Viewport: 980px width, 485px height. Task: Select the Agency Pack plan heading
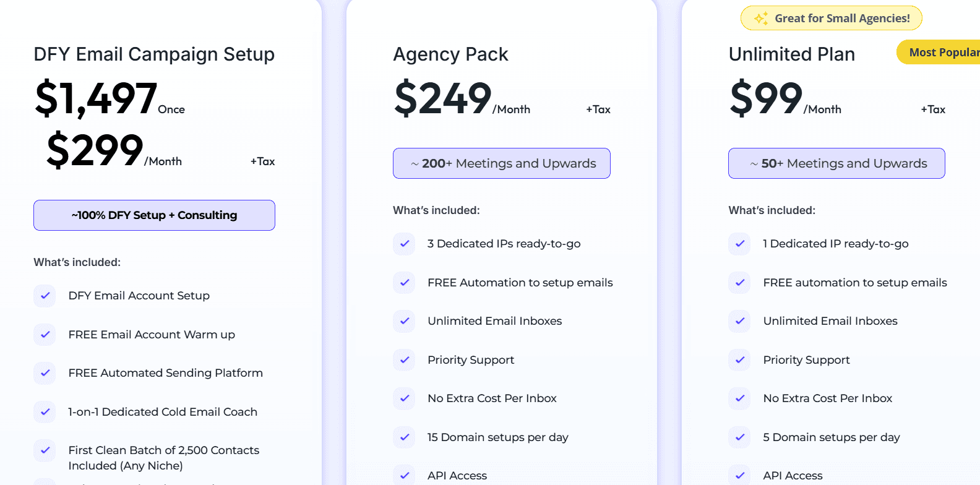coord(450,54)
